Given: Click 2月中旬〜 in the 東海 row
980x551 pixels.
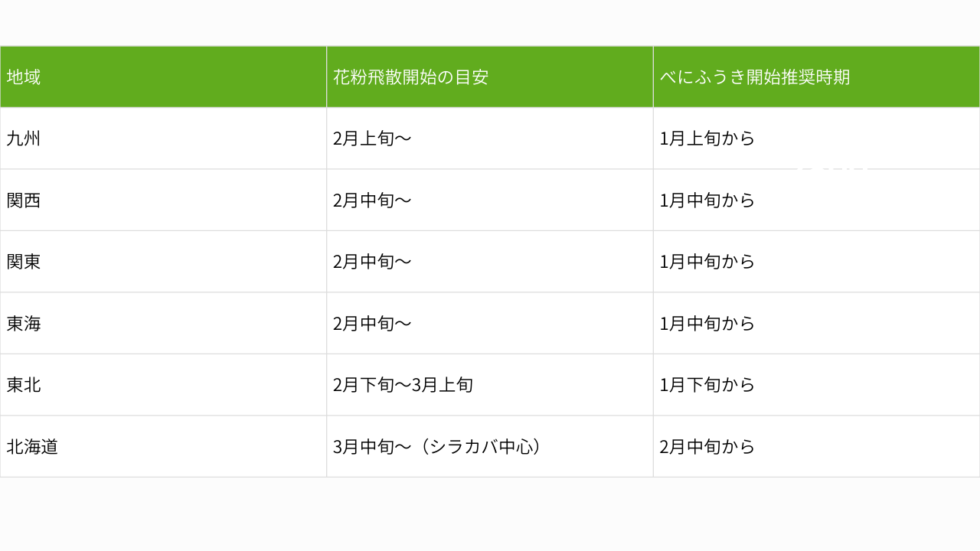Looking at the screenshot, I should 372,324.
